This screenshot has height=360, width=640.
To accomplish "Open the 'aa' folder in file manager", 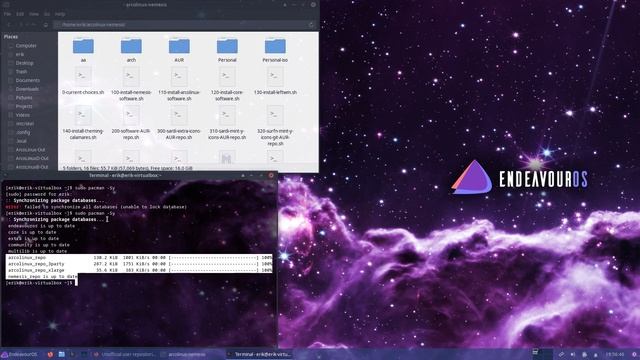I will [83, 49].
